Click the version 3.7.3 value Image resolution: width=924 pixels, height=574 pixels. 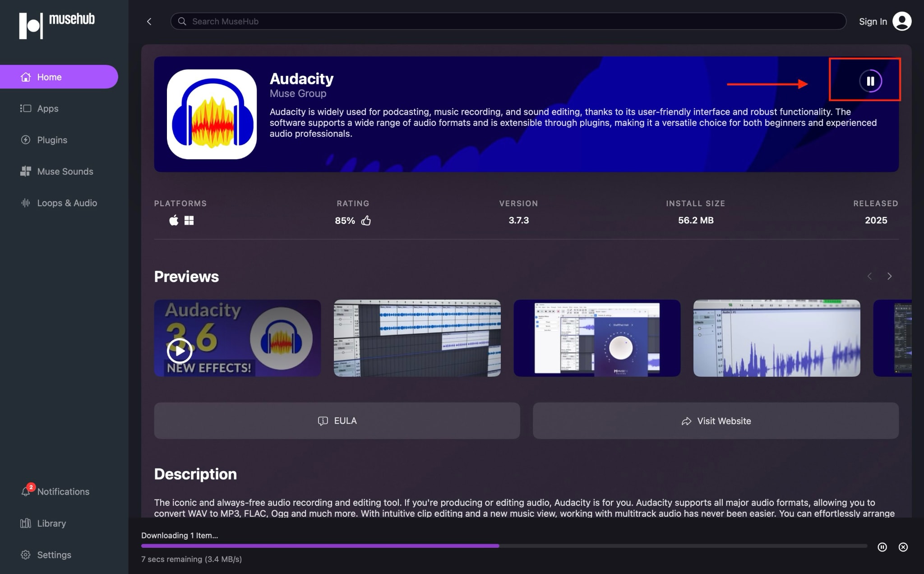[518, 220]
